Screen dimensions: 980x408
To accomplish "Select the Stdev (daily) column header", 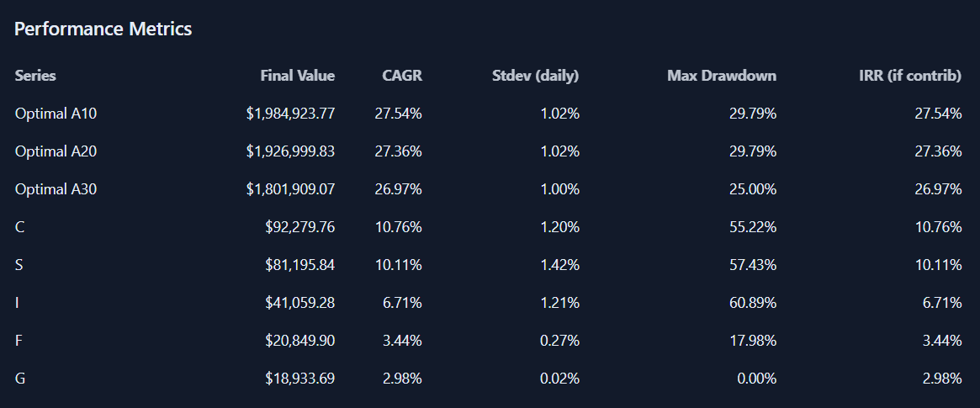I will point(535,76).
